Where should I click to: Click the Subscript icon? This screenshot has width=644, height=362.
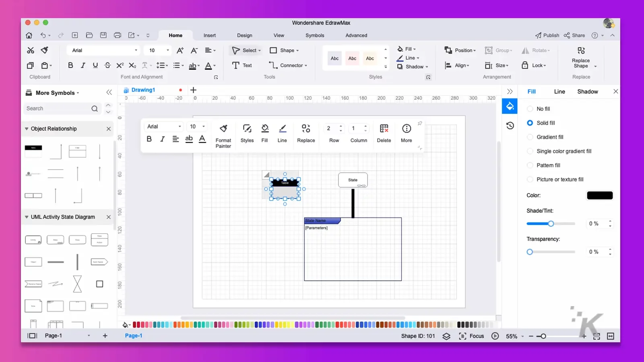click(x=132, y=65)
